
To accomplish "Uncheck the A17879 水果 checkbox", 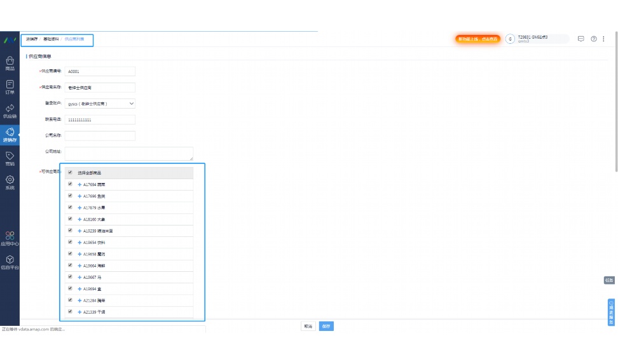I will tap(70, 207).
